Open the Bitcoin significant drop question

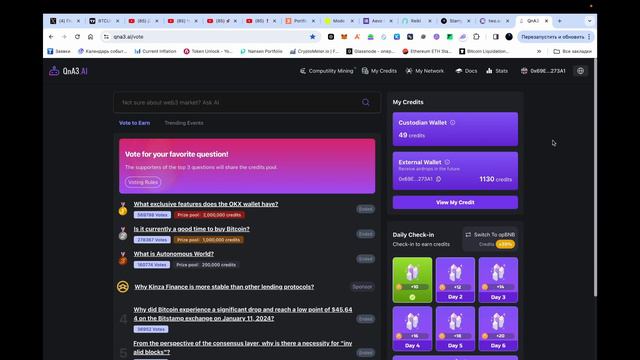point(243,314)
